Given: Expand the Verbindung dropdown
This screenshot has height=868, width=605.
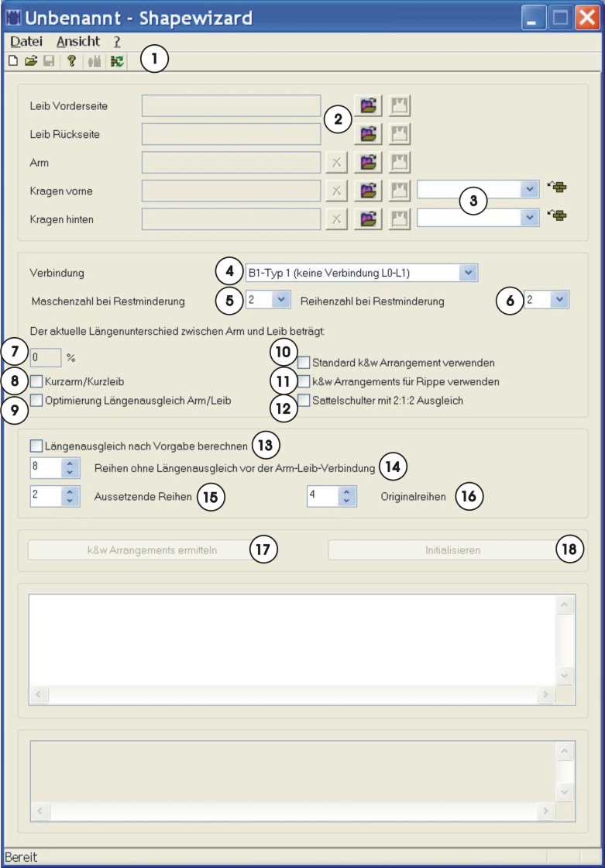Looking at the screenshot, I should point(467,273).
